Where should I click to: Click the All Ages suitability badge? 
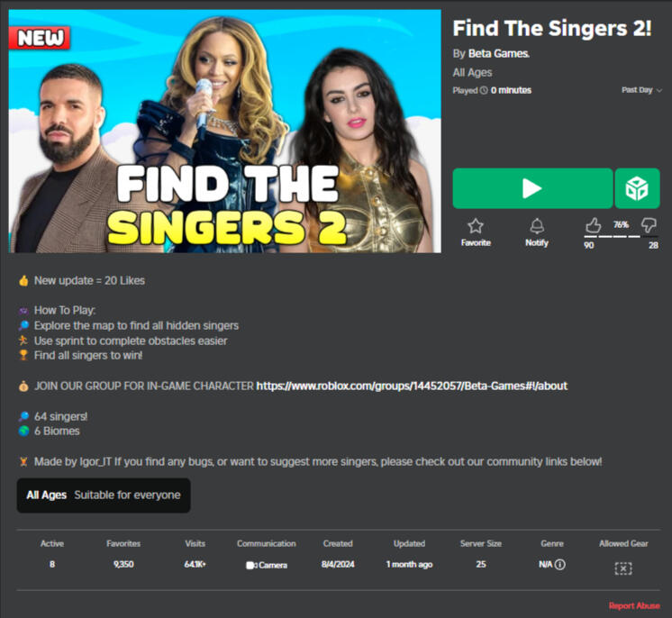pyautogui.click(x=104, y=495)
